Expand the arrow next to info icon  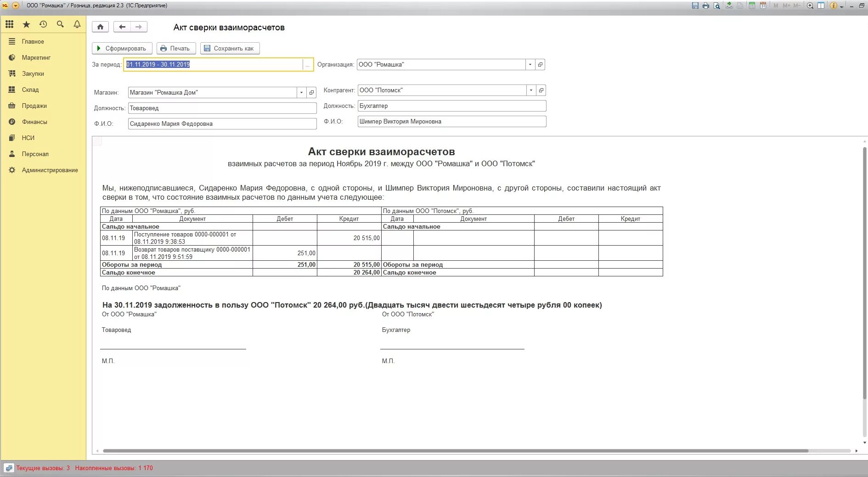(841, 6)
